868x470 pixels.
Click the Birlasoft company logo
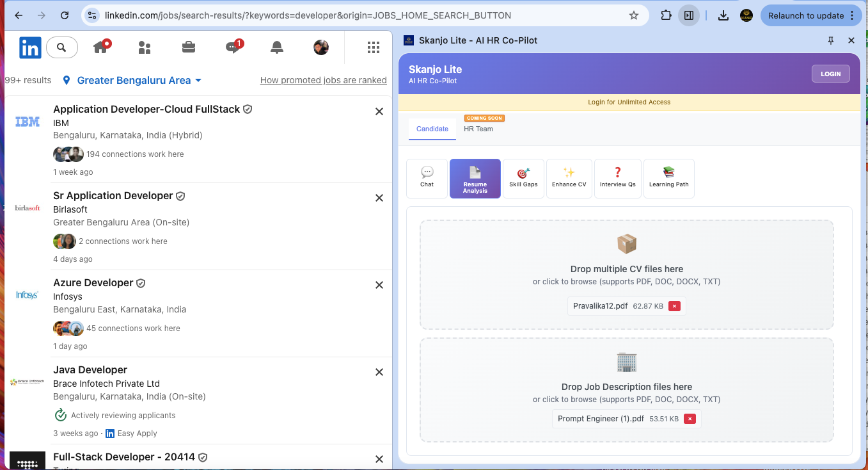(28, 208)
